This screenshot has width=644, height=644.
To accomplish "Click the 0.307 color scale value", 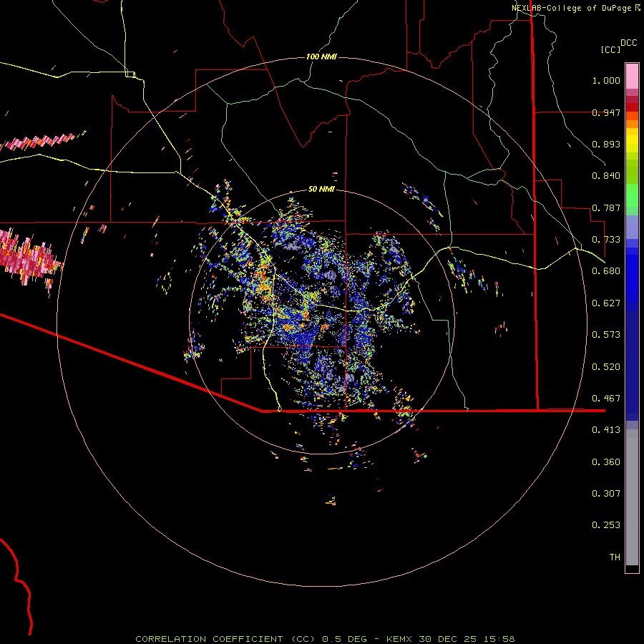I will [606, 494].
